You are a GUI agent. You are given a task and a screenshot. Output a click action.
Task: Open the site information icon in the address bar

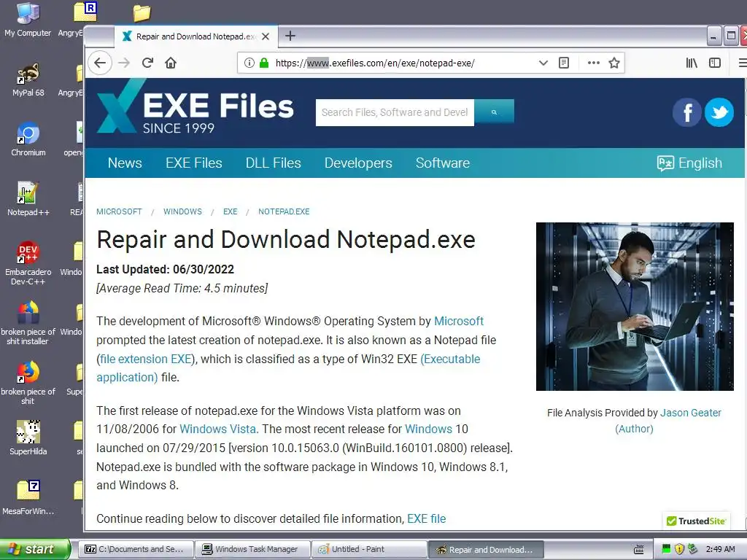click(x=249, y=63)
